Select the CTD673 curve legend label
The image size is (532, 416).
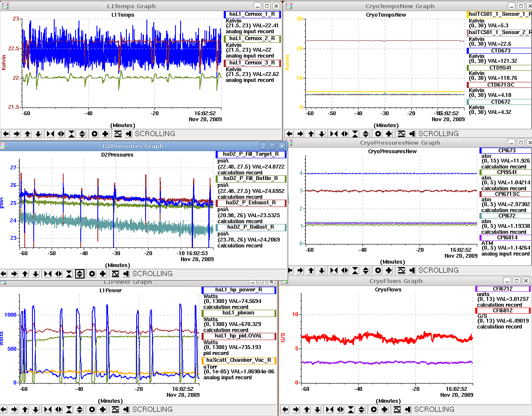pyautogui.click(x=500, y=51)
